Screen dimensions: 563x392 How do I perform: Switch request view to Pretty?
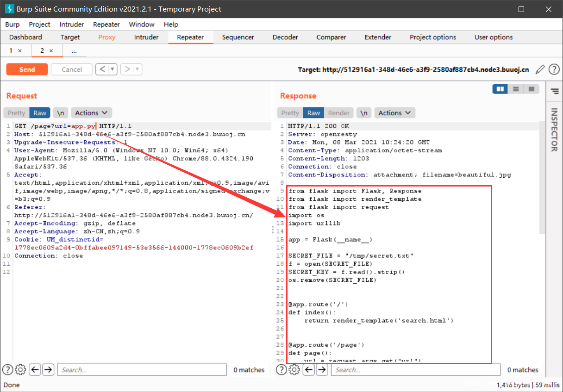(16, 113)
